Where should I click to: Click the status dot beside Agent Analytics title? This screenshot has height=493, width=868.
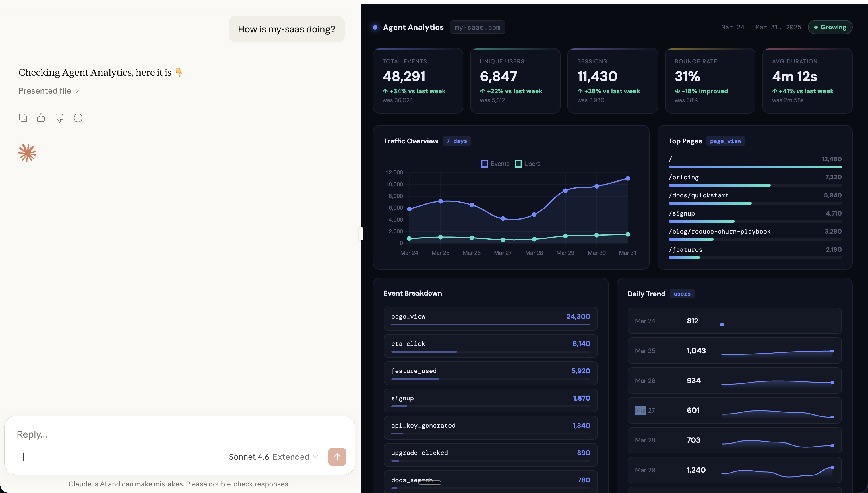[x=375, y=27]
